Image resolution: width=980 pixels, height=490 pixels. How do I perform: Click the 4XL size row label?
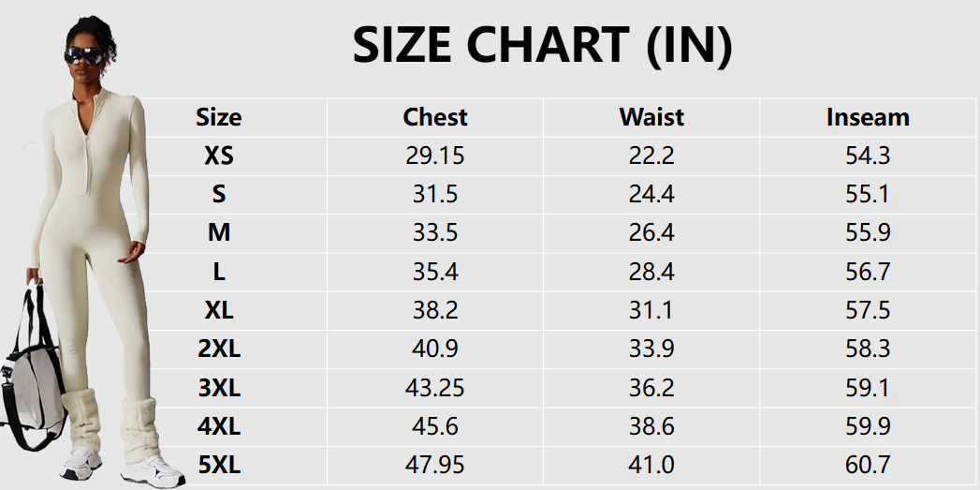(x=218, y=426)
